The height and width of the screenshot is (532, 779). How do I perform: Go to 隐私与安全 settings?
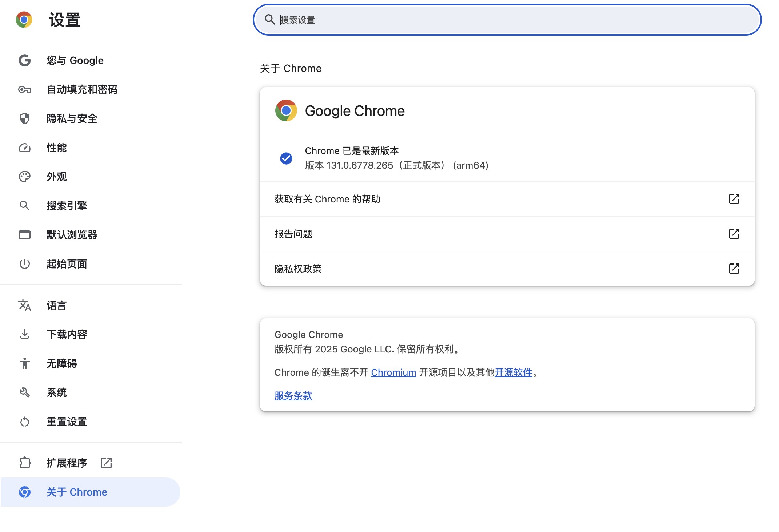pos(91,118)
